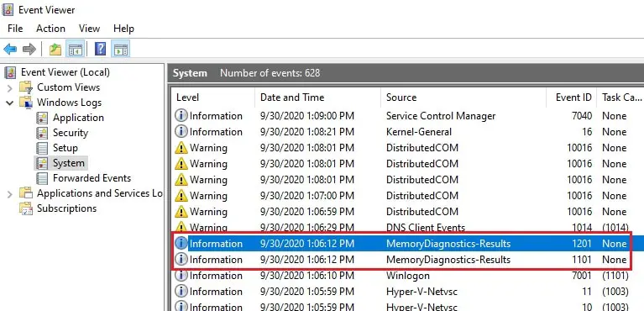Click the info icon of the Winlogon event

click(x=181, y=276)
